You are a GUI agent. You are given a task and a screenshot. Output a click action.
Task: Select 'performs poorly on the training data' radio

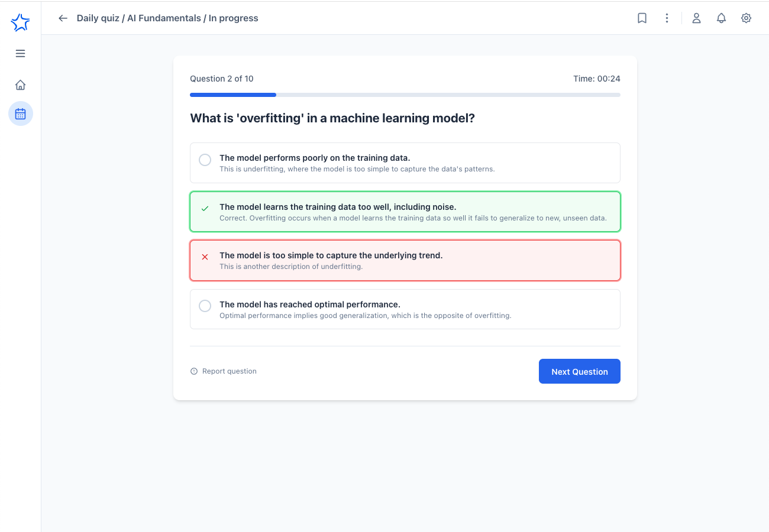click(205, 160)
